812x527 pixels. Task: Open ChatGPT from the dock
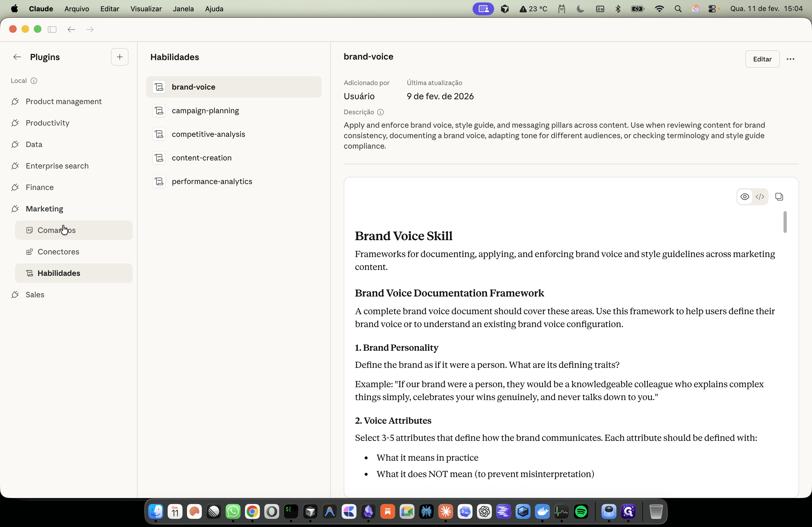pyautogui.click(x=484, y=511)
